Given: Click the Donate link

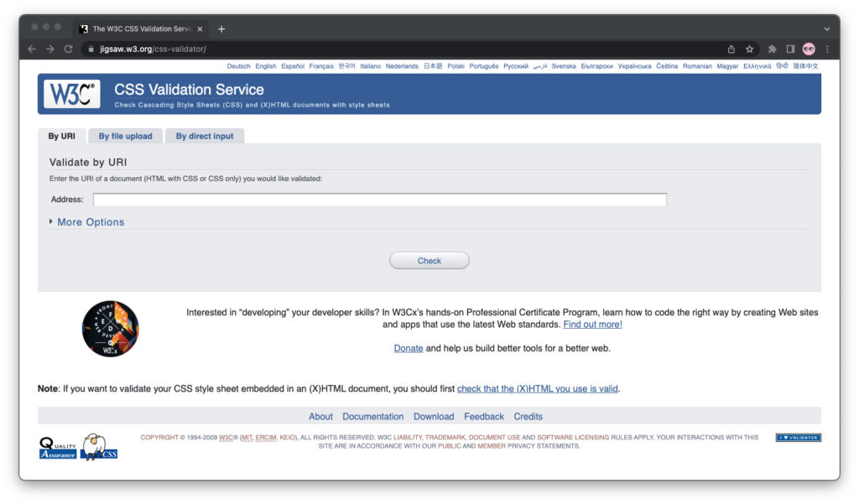Looking at the screenshot, I should (x=409, y=348).
